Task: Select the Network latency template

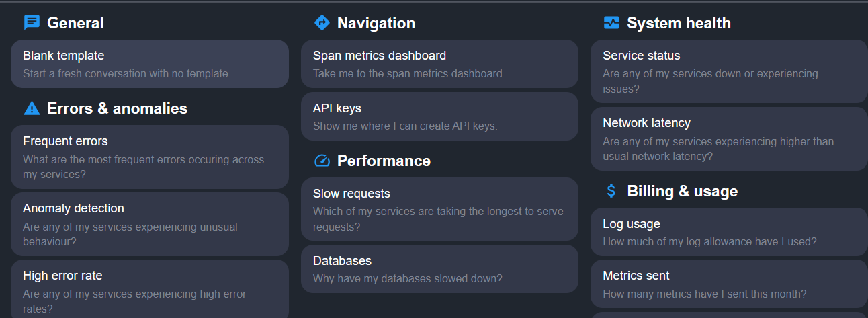Action: tap(729, 138)
